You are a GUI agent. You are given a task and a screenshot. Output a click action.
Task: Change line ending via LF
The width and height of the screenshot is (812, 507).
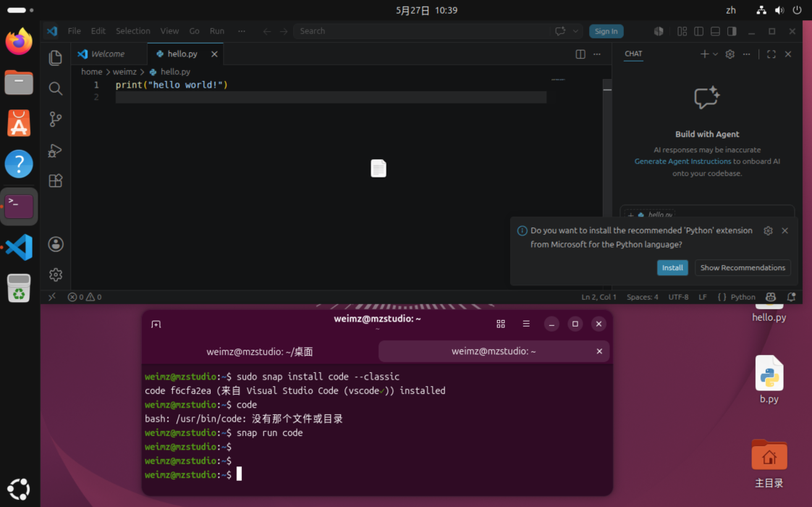(x=703, y=297)
